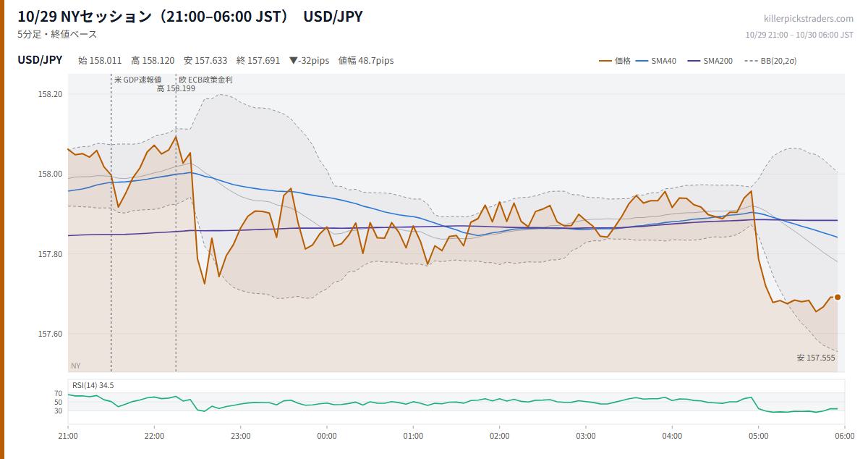Click the 21:00 time axis label

click(x=68, y=436)
